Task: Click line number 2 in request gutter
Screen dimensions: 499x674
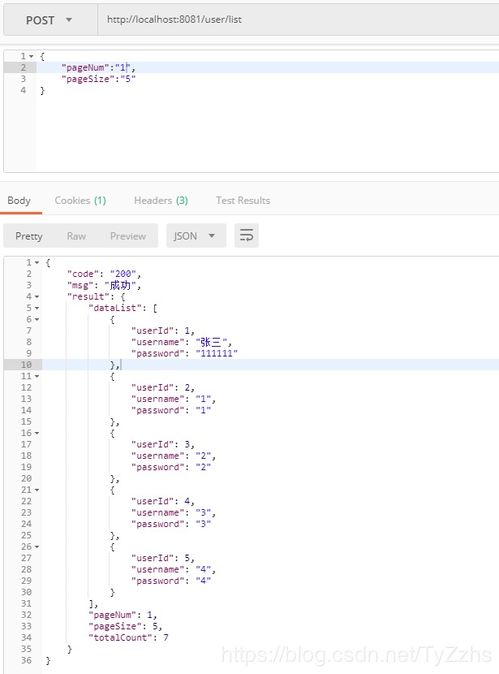Action: coord(23,67)
